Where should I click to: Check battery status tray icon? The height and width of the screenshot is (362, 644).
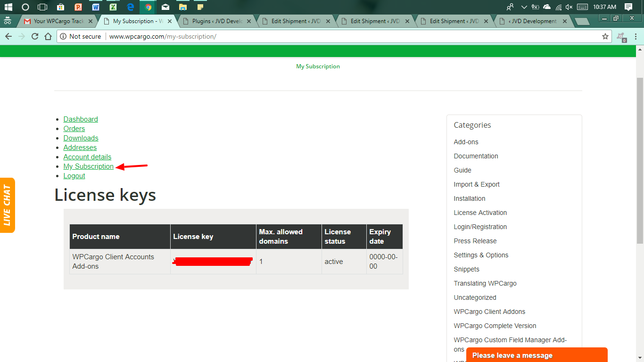coord(536,7)
